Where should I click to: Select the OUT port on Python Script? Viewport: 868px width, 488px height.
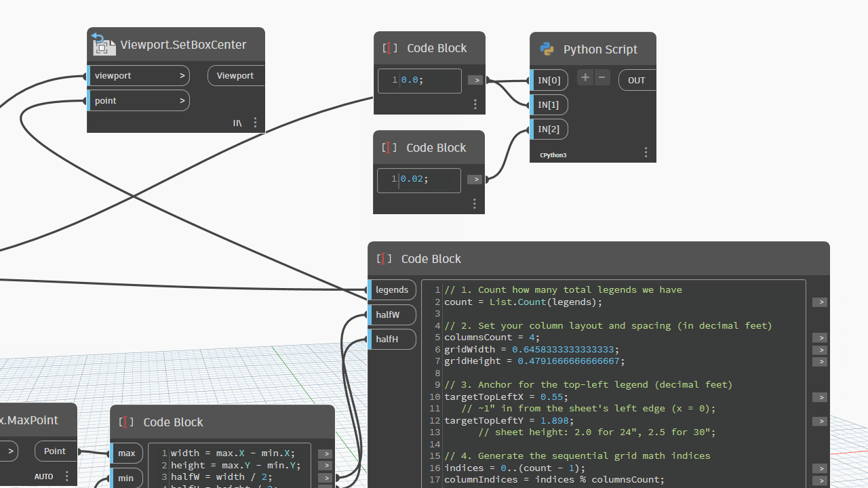[637, 80]
